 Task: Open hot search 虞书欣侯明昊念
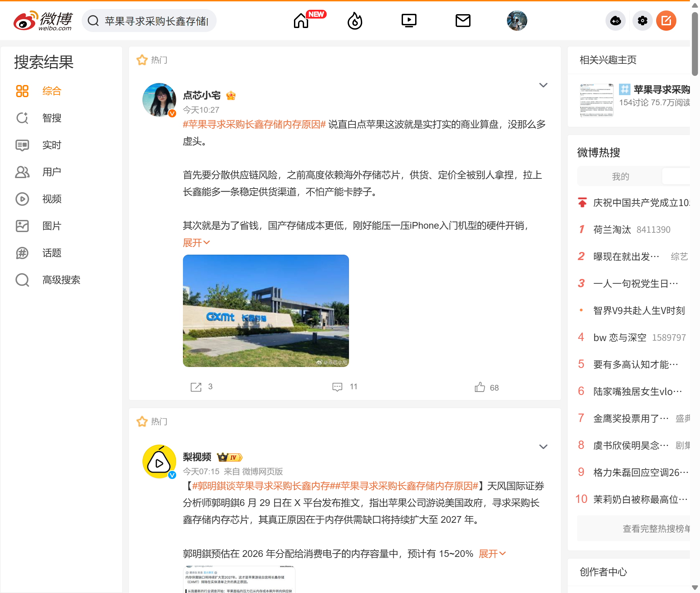[x=631, y=446]
